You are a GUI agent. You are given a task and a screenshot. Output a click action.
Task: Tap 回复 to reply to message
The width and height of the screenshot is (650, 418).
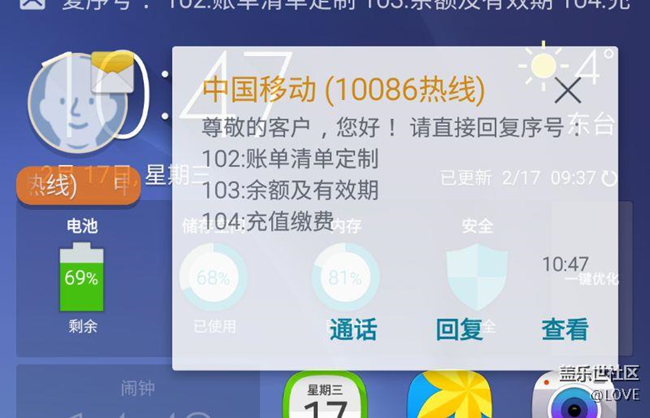[x=459, y=330]
